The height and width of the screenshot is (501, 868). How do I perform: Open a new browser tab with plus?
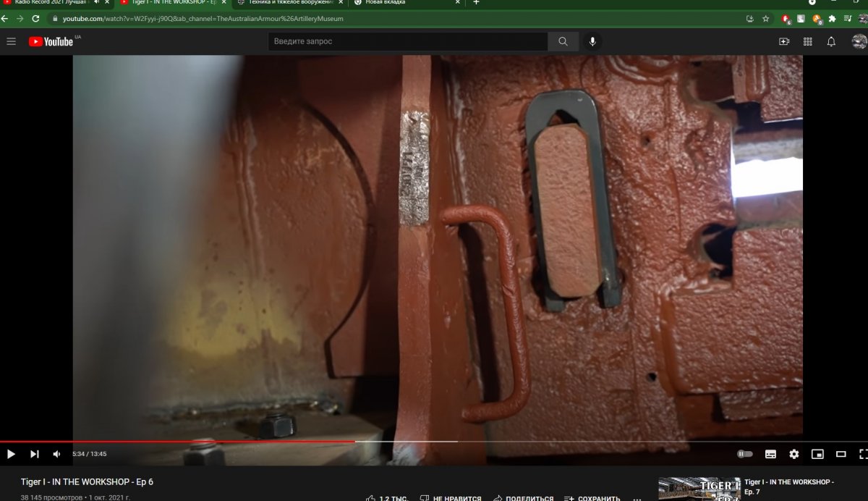click(x=476, y=2)
